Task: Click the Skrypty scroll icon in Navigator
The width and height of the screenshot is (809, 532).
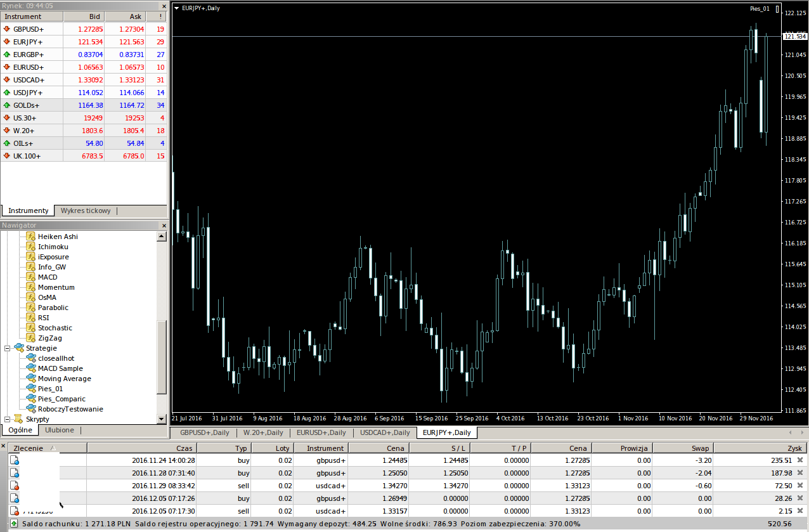Action: click(x=18, y=419)
